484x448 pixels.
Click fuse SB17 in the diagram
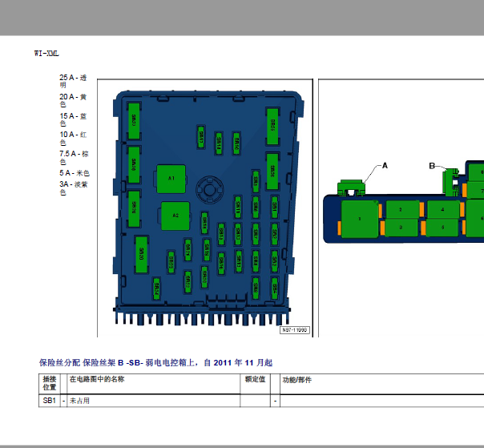tap(200, 137)
